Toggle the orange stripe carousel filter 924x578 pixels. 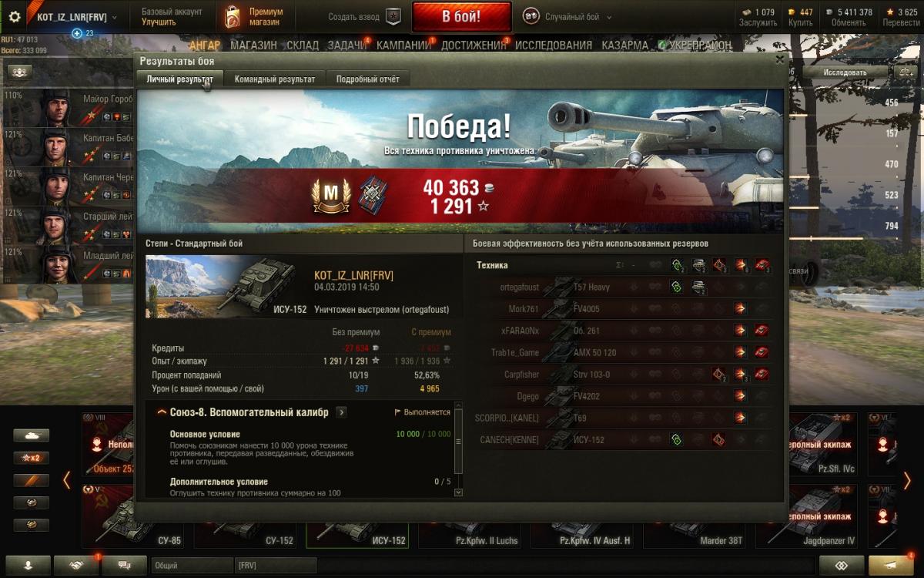[32, 480]
